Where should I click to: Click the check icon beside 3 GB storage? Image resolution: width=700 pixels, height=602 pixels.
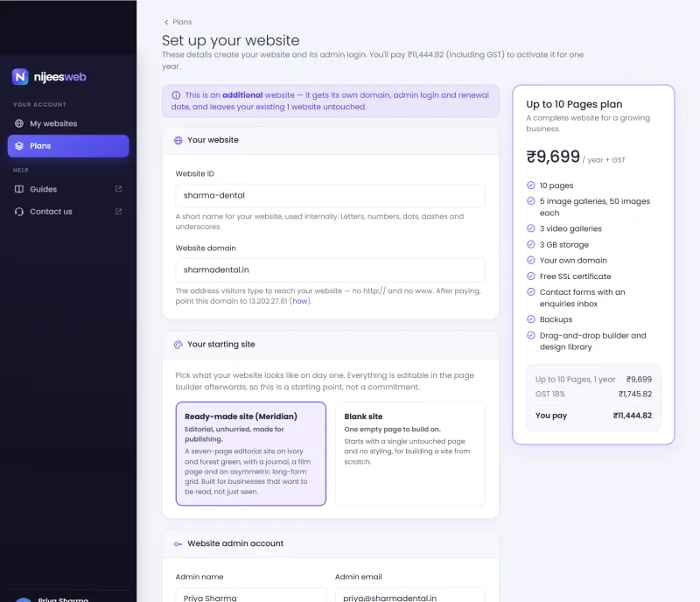(x=531, y=244)
